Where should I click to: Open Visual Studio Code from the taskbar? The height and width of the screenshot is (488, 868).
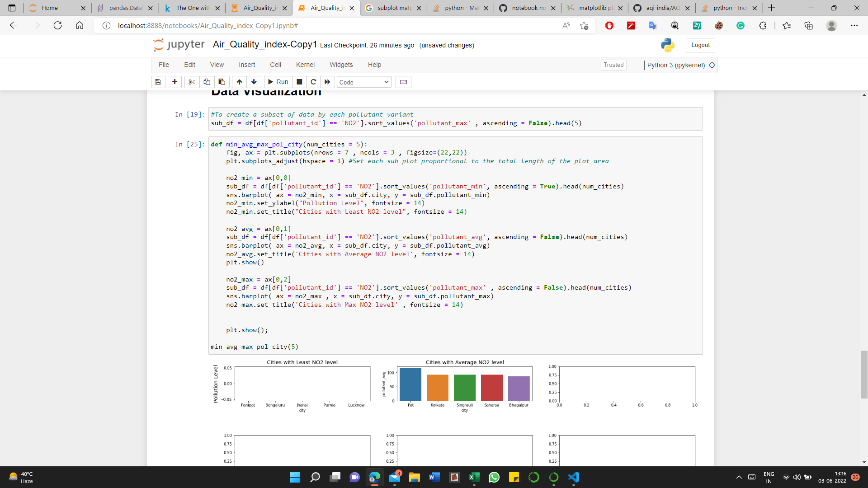coord(574,477)
